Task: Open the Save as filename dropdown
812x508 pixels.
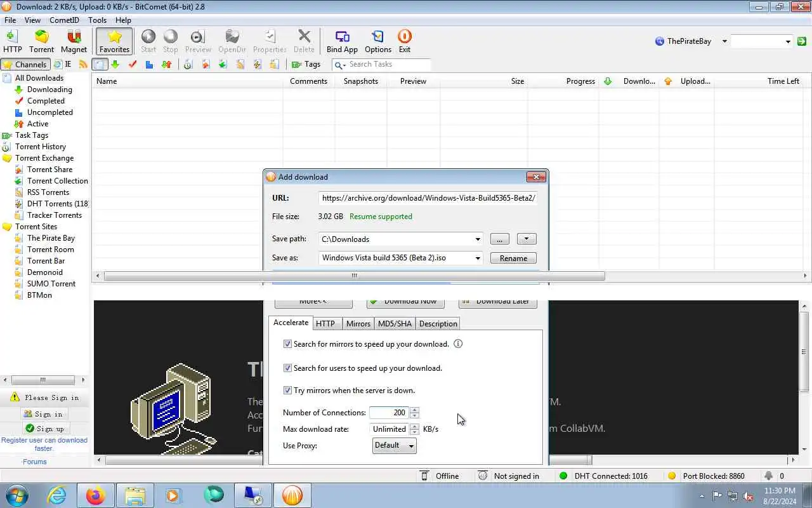Action: coord(477,258)
